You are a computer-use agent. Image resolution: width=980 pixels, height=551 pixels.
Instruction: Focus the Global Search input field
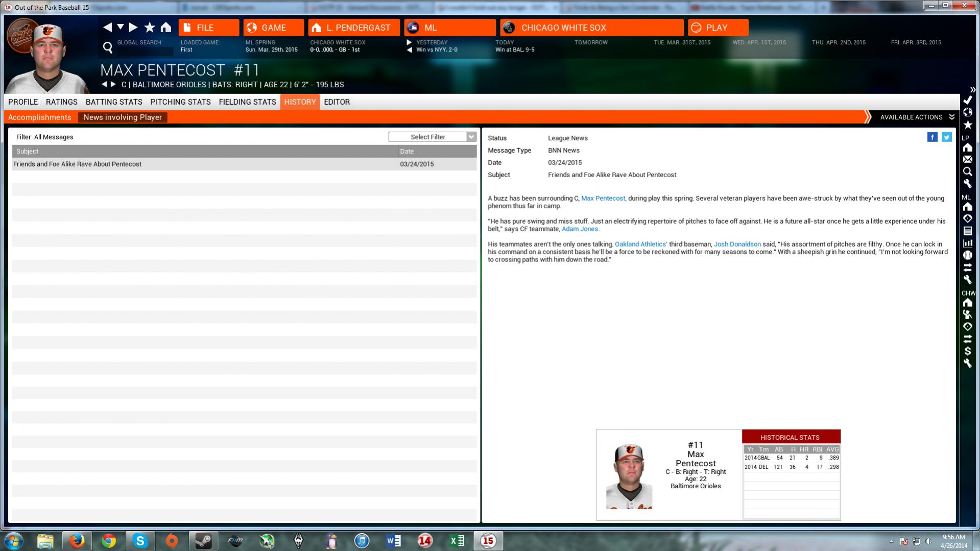click(x=145, y=51)
